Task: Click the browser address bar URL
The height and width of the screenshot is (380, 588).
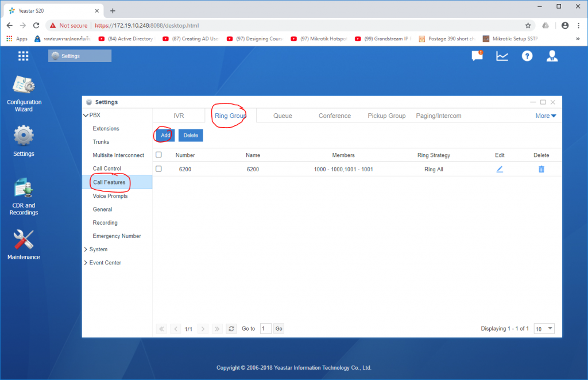Action: 146,25
